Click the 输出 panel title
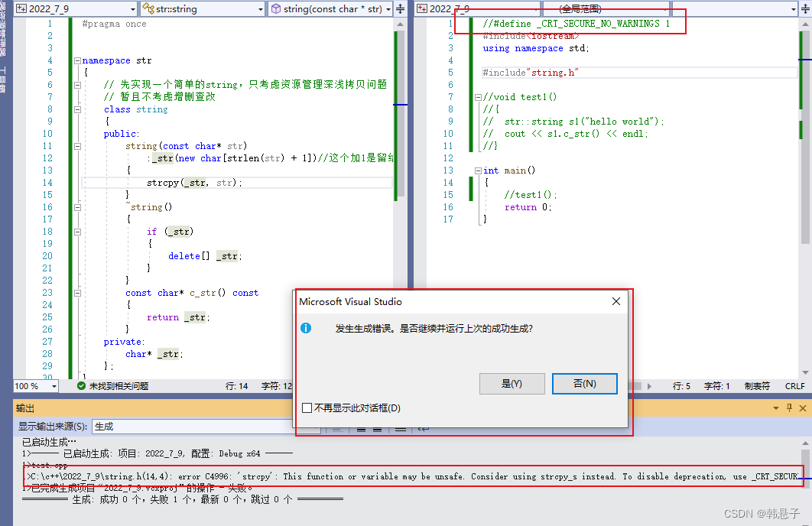The height and width of the screenshot is (526, 812). pyautogui.click(x=25, y=408)
